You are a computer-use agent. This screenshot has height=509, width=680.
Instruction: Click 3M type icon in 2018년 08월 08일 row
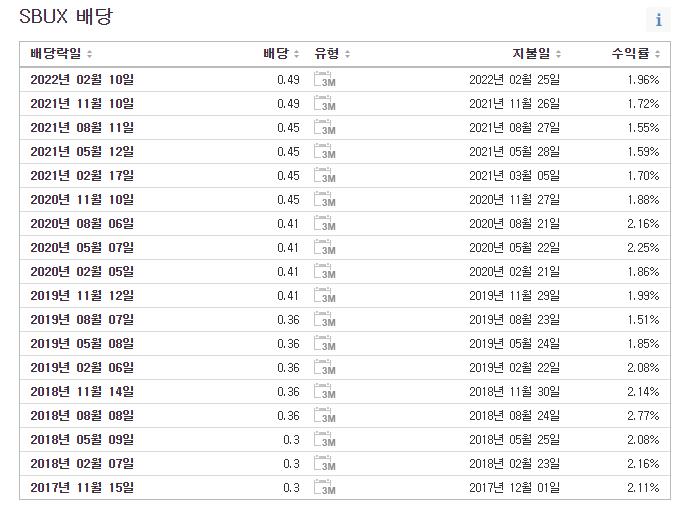[325, 416]
